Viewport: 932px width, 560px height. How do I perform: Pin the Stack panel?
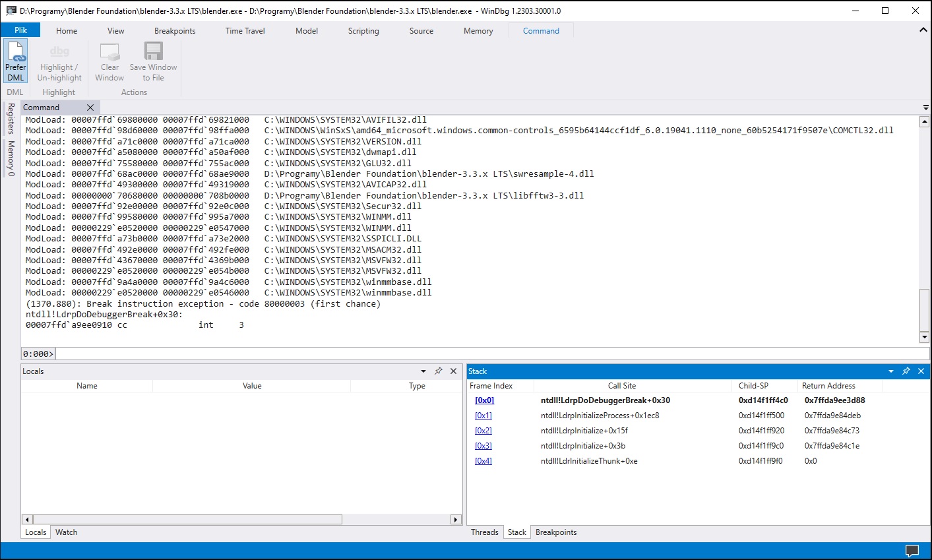click(x=906, y=371)
